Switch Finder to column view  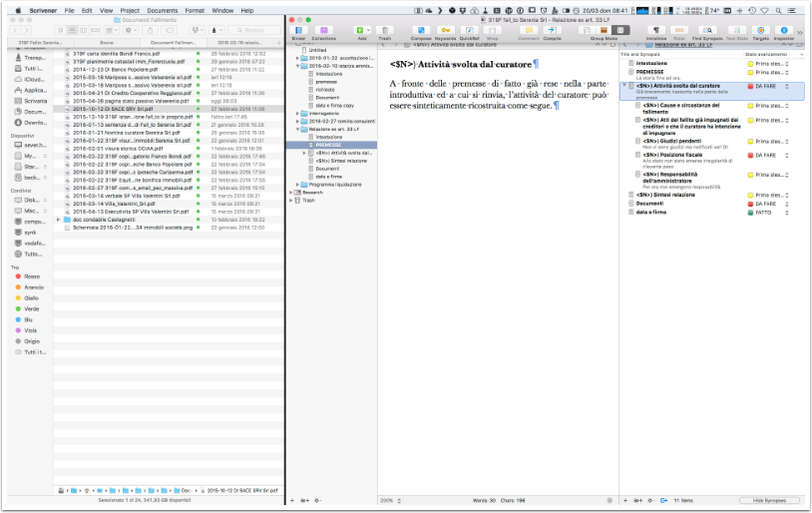point(84,31)
